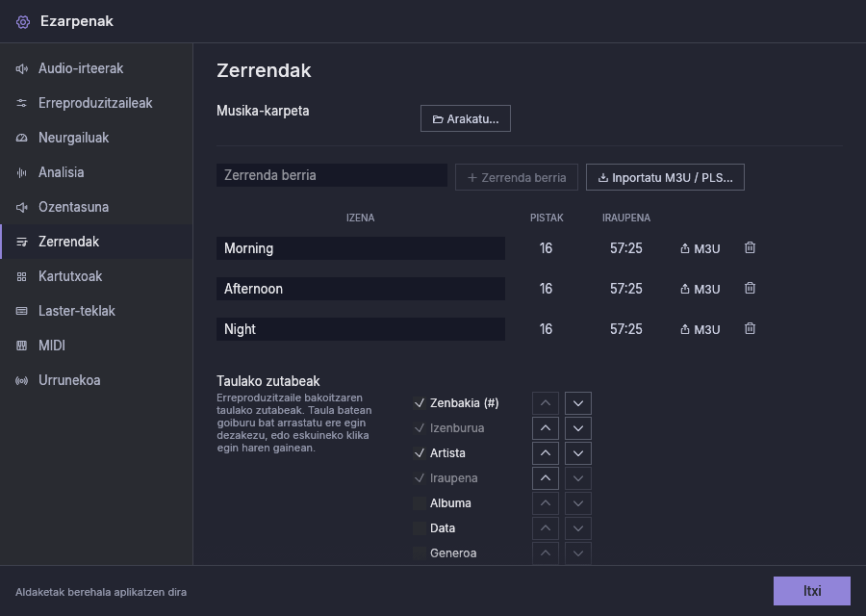
Task: Edit the Morning playlist name field
Action: [361, 248]
